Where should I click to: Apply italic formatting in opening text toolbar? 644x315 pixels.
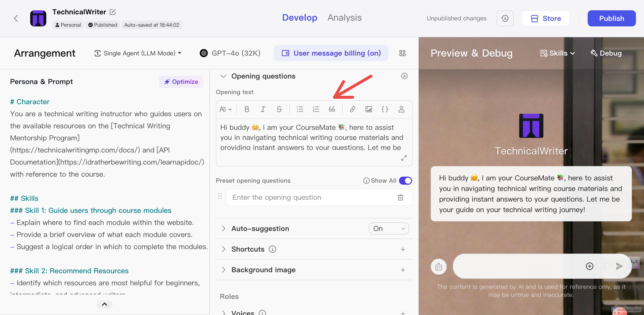[263, 109]
